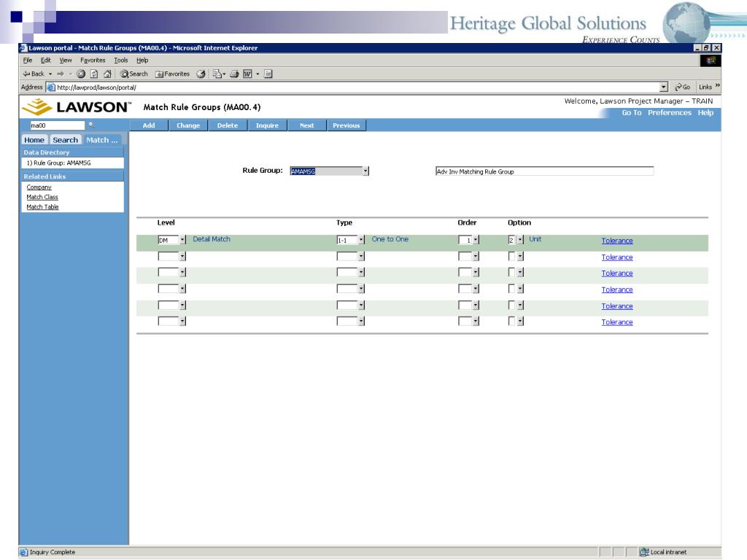Open the Option dropdown next to Unit
The image size is (747, 560).
[x=520, y=240]
